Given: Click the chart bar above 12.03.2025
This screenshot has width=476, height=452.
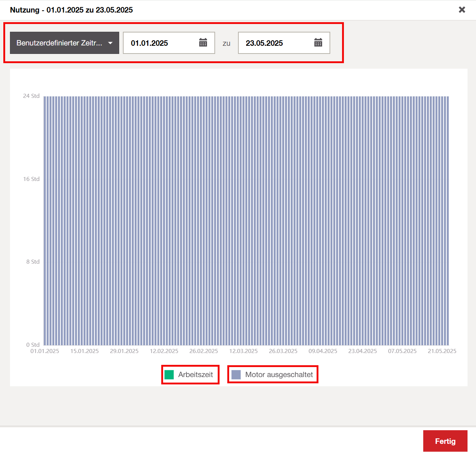Looking at the screenshot, I should coord(244,222).
